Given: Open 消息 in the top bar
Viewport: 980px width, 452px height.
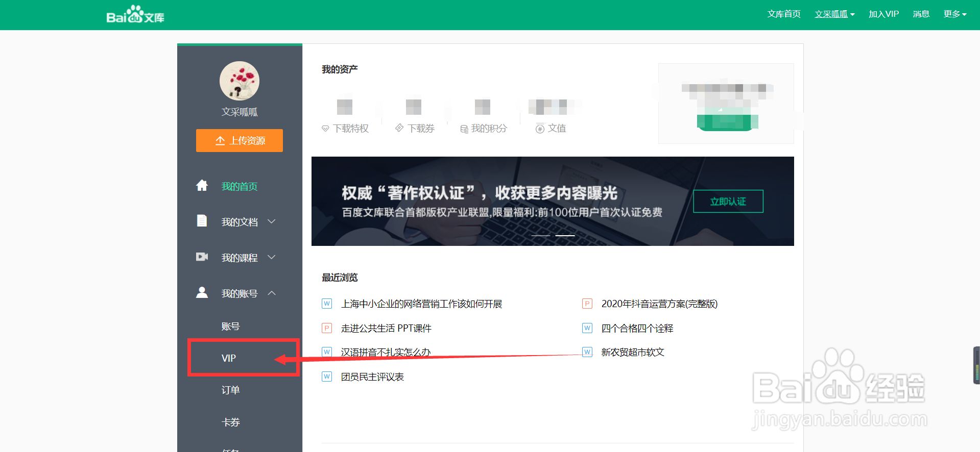Looking at the screenshot, I should click(x=921, y=14).
